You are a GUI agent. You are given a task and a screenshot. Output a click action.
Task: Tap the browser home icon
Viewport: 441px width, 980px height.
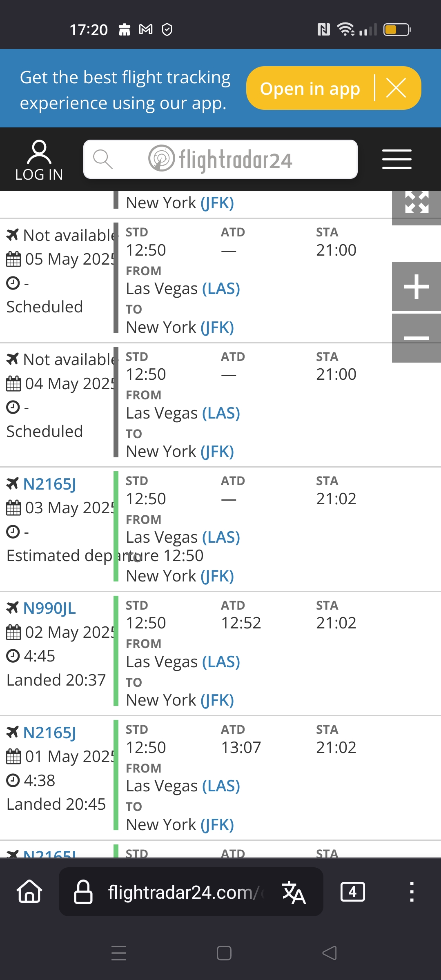tap(29, 892)
